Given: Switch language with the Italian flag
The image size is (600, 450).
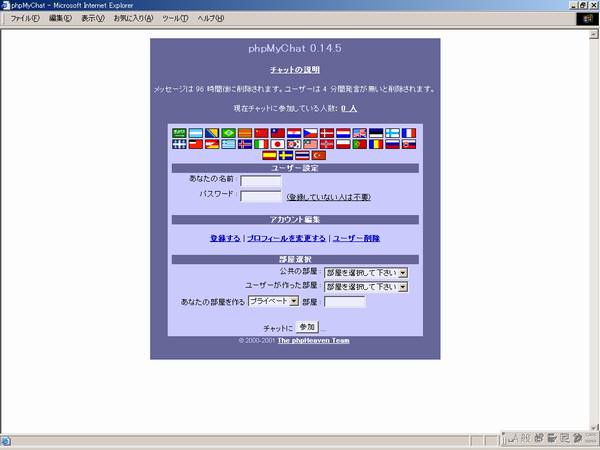Looking at the screenshot, I should tap(261, 144).
